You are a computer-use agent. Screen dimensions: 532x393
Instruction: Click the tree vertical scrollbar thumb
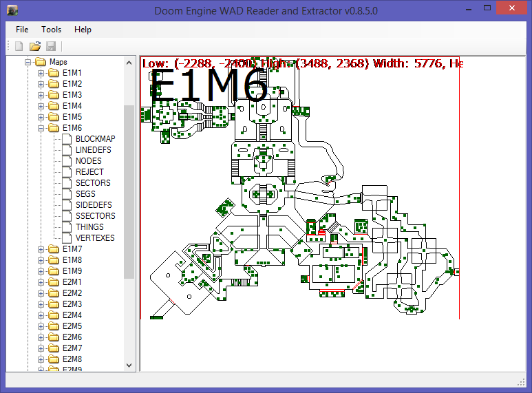click(129, 192)
